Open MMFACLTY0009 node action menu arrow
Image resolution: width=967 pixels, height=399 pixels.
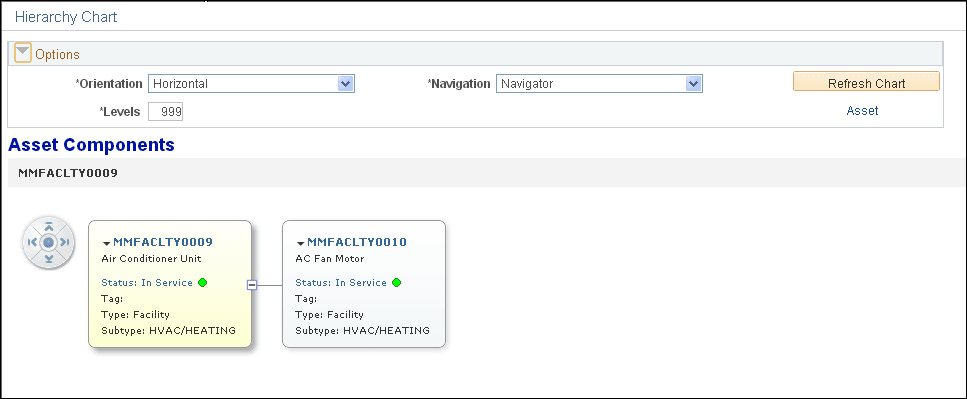(107, 244)
